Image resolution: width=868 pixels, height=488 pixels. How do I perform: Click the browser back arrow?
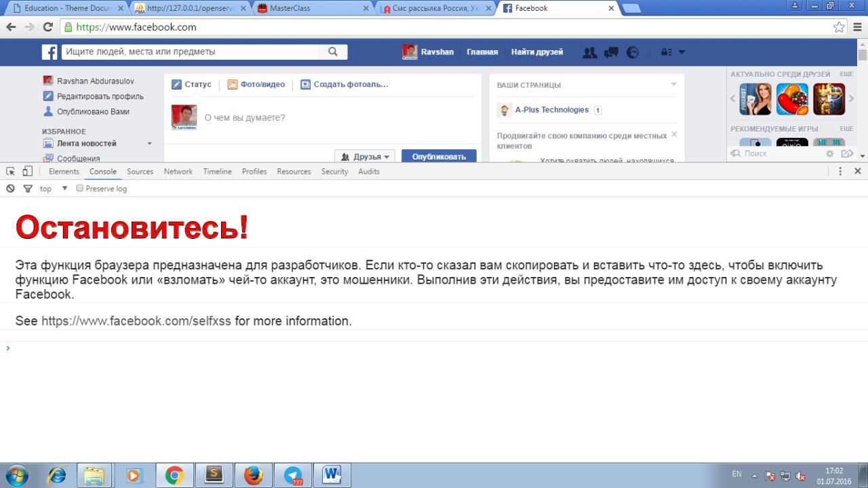coord(11,27)
